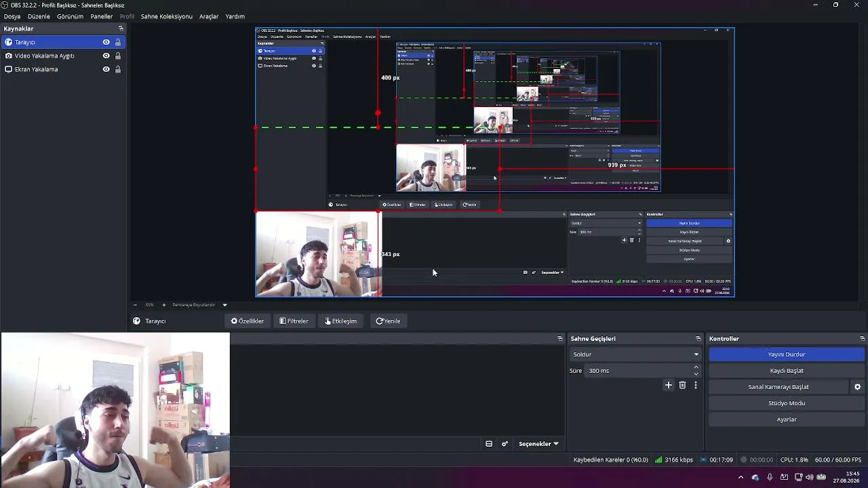Zoom in the preview with plus
Image resolution: width=868 pixels, height=488 pixels.
[163, 305]
